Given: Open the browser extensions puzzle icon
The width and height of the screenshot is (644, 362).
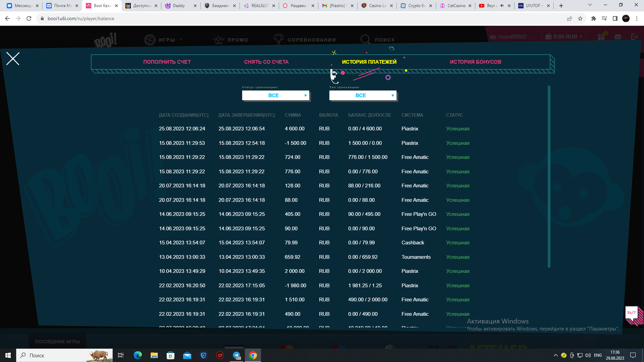Looking at the screenshot, I should click(x=593, y=19).
